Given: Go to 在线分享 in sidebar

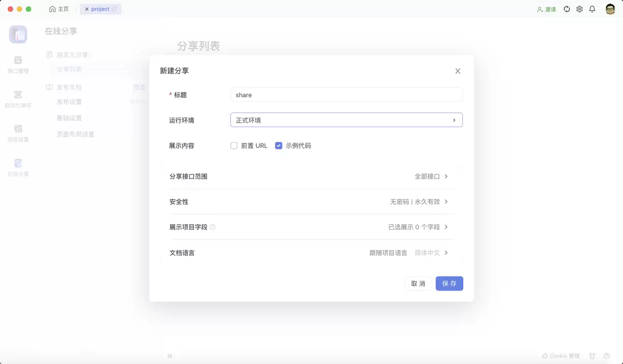Looking at the screenshot, I should (18, 168).
